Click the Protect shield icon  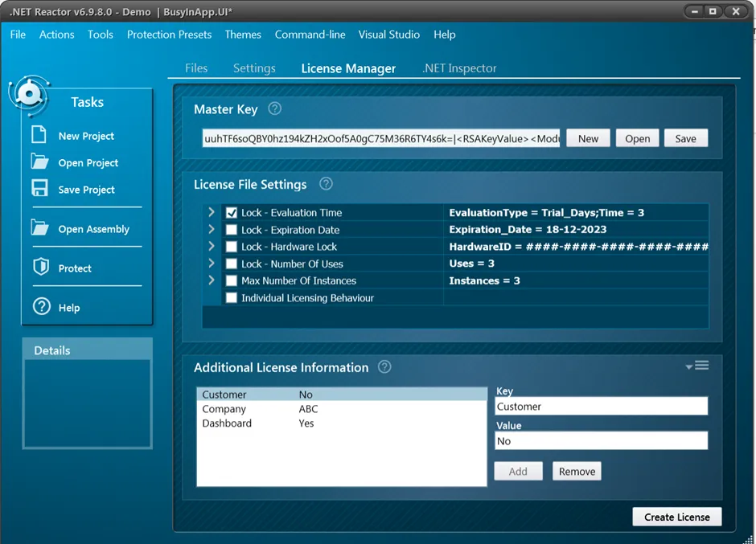41,267
